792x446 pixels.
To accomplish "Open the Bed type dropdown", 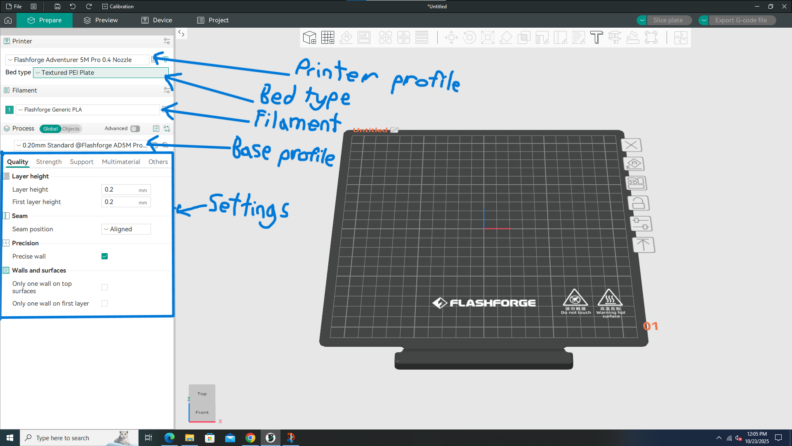I will click(100, 73).
